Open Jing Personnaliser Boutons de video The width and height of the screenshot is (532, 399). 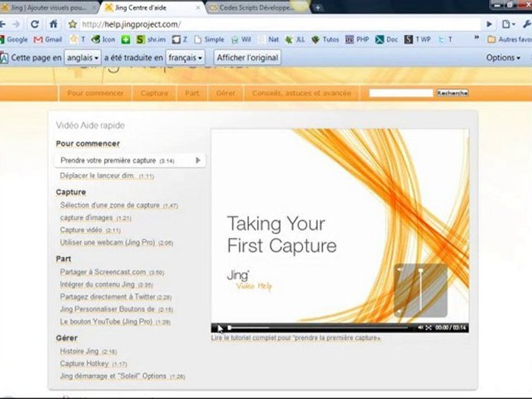(116, 309)
